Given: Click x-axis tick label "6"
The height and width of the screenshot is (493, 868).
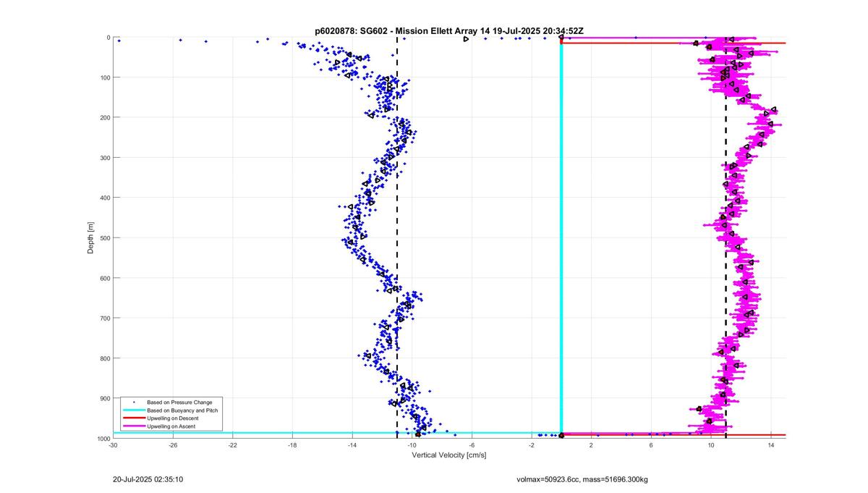Looking at the screenshot, I should click(651, 445).
